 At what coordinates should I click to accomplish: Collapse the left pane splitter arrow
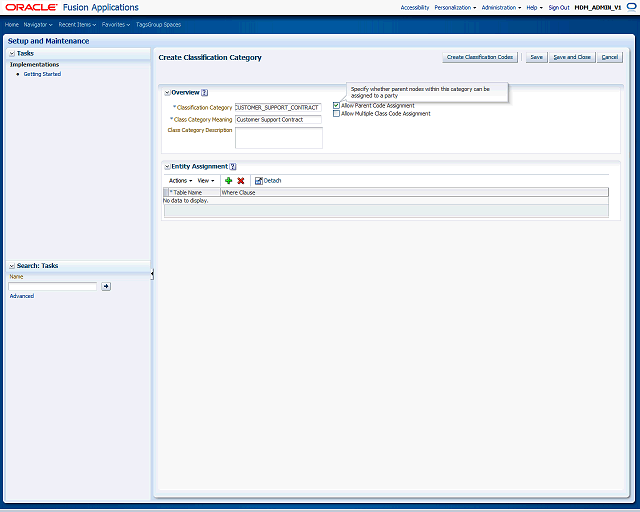[x=152, y=274]
